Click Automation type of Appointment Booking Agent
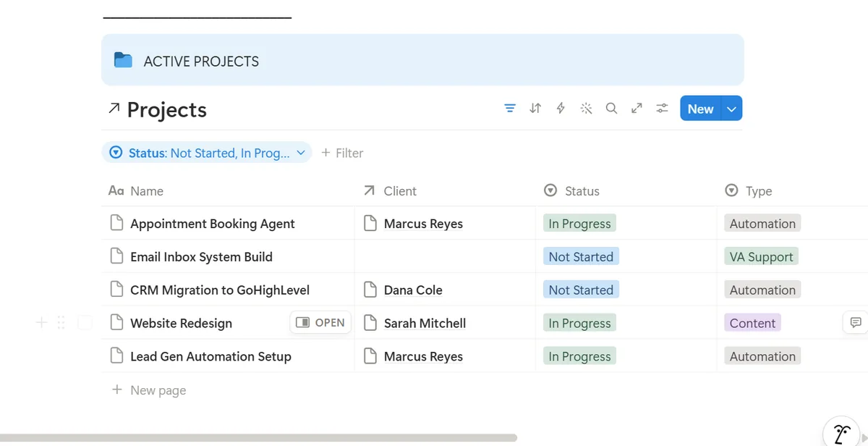 762,224
